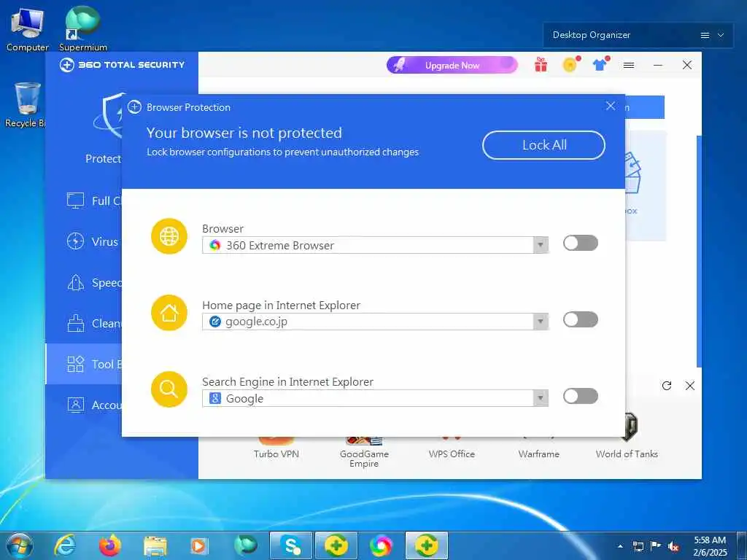Click the Tool Box grid icon

(x=75, y=365)
